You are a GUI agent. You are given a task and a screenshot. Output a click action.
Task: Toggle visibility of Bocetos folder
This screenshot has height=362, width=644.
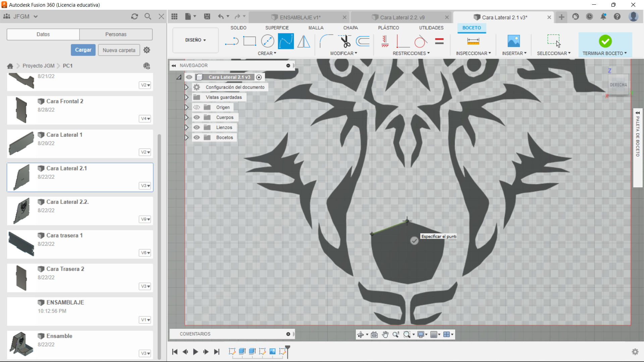pos(197,137)
